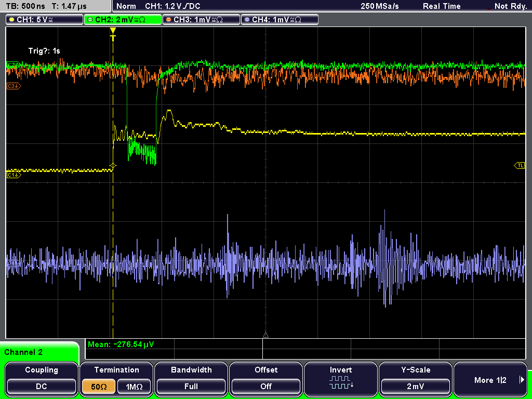
Task: Click the 250 MSa/s sample rate readout
Action: click(380, 6)
